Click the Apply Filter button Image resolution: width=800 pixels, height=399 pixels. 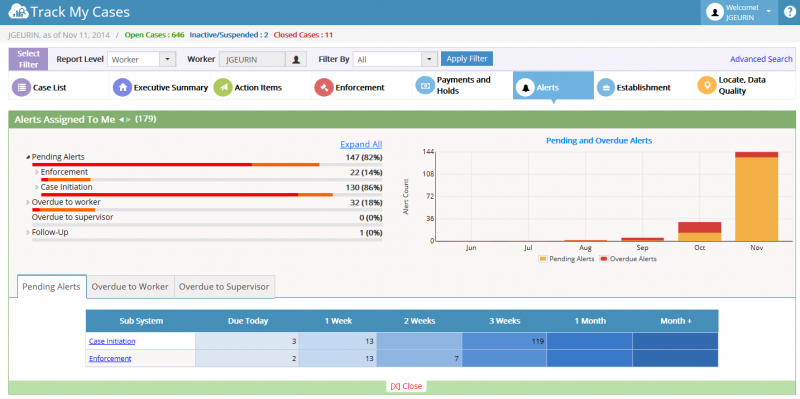[467, 59]
